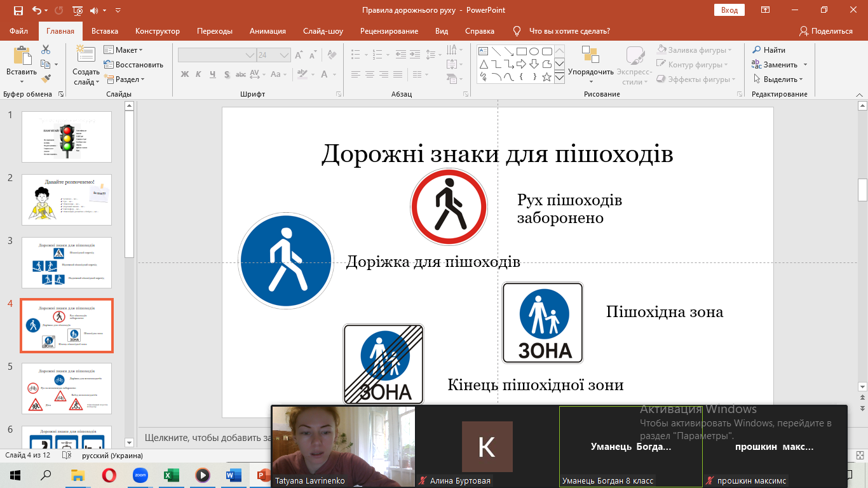Activate the Format Painter brush
Screen dimensions: 868x488
click(x=46, y=79)
